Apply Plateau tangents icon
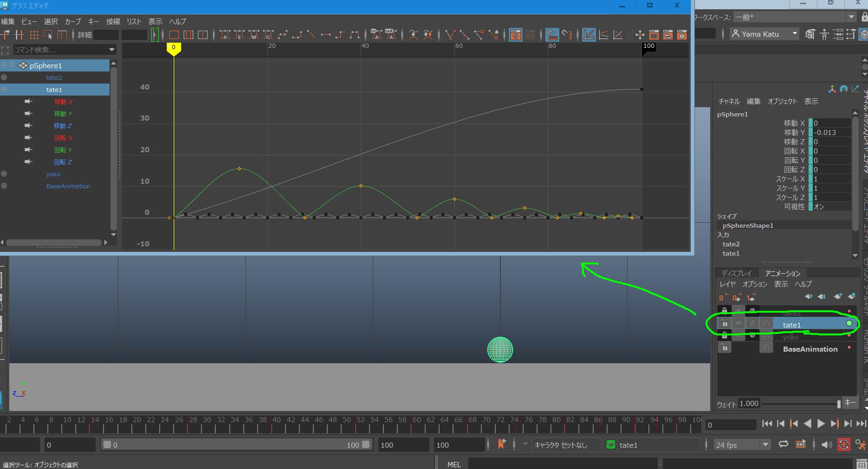 click(355, 35)
